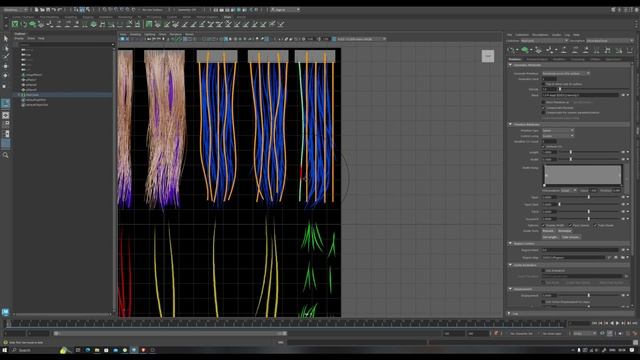Open the Control Using dropdown

pos(558,136)
